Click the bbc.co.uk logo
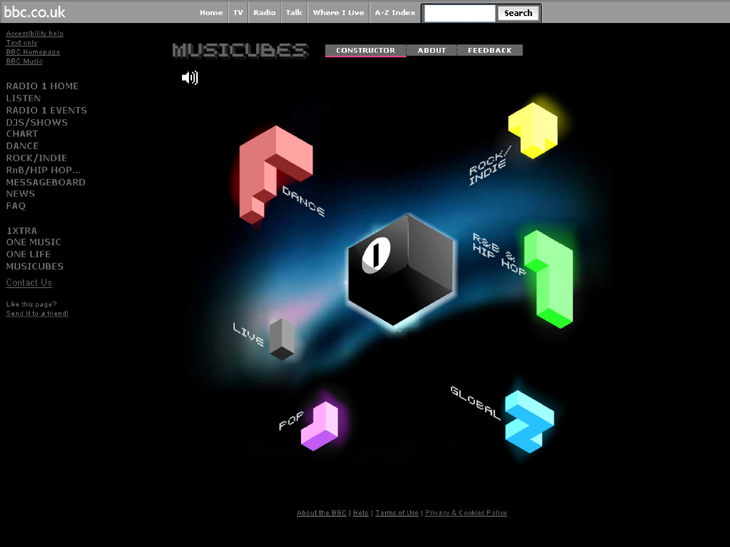 click(34, 12)
